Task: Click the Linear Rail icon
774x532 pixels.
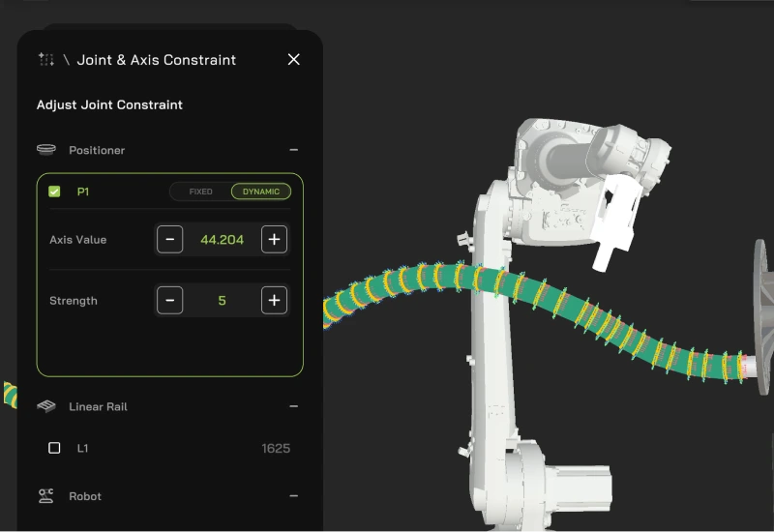Action: coord(45,407)
